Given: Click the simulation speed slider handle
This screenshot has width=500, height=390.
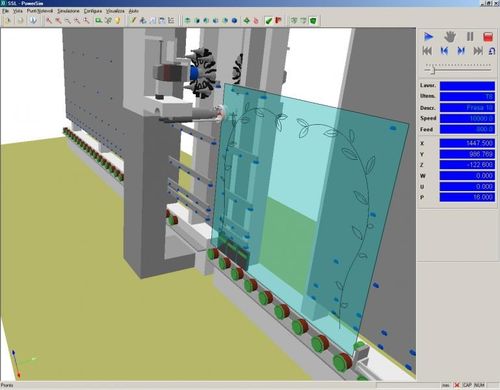Looking at the screenshot, I should pyautogui.click(x=433, y=70).
